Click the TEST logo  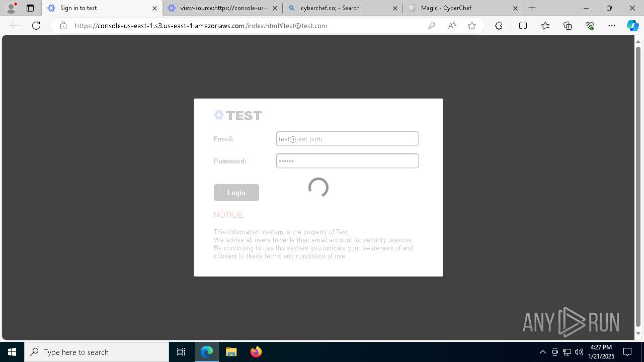click(238, 116)
